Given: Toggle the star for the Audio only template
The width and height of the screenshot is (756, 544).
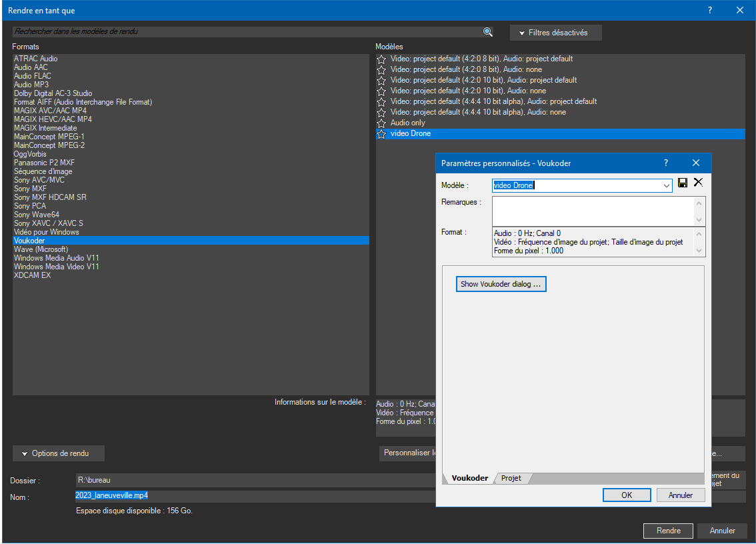Looking at the screenshot, I should coord(381,123).
